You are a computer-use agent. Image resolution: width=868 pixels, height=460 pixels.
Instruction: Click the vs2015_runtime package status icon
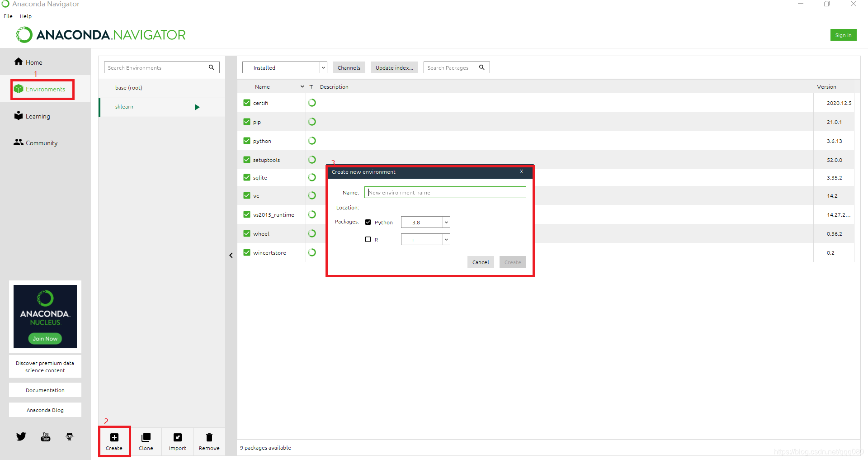(x=312, y=214)
